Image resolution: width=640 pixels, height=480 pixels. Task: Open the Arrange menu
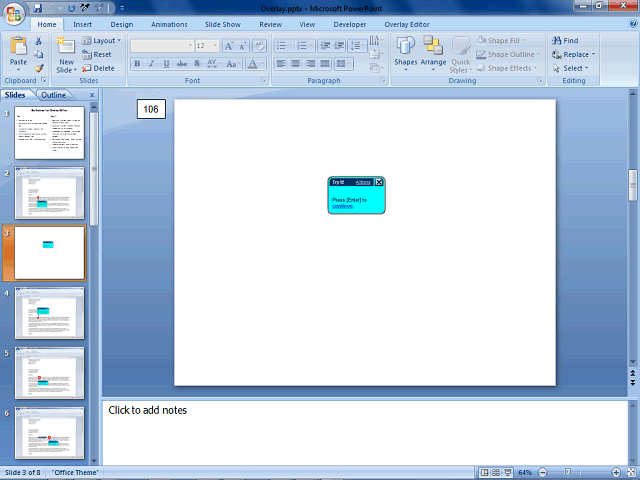(433, 54)
